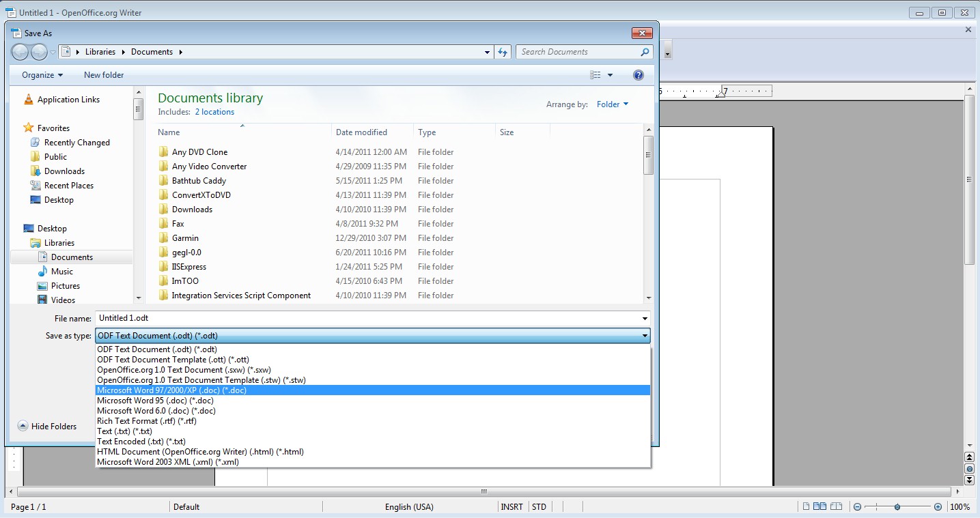Viewport: 980px width, 518px height.
Task: Click Default page style in status bar
Action: point(186,507)
